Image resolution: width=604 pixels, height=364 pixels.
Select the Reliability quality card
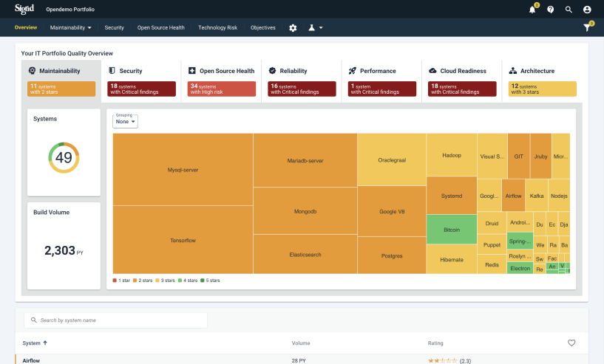(x=302, y=81)
